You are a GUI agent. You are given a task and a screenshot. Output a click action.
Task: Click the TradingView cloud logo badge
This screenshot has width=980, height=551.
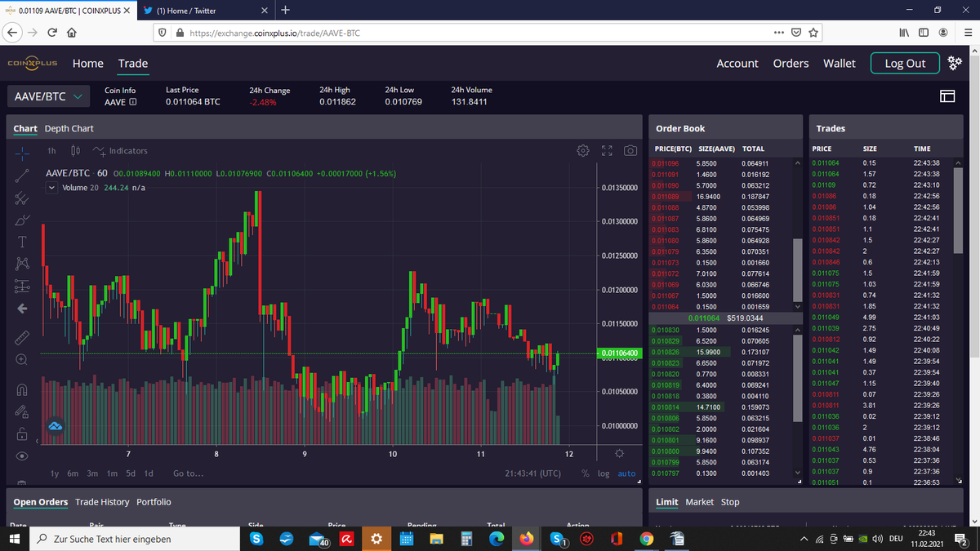coord(56,426)
